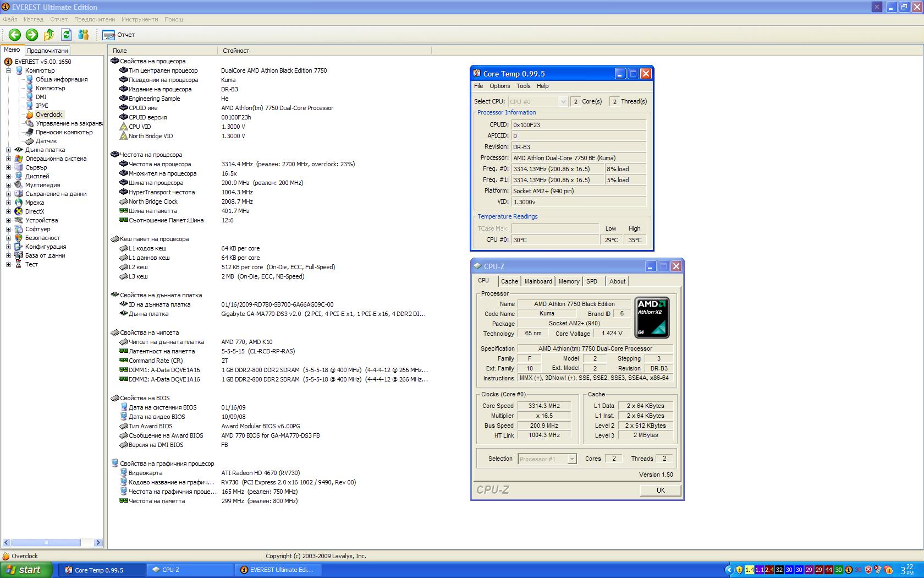Click OK button in CPU-Z
This screenshot has width=924, height=578.
(x=661, y=490)
